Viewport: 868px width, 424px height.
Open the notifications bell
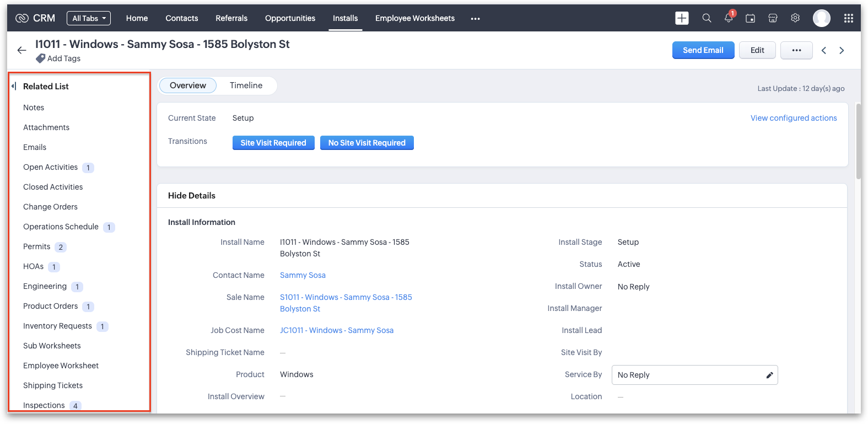tap(729, 18)
